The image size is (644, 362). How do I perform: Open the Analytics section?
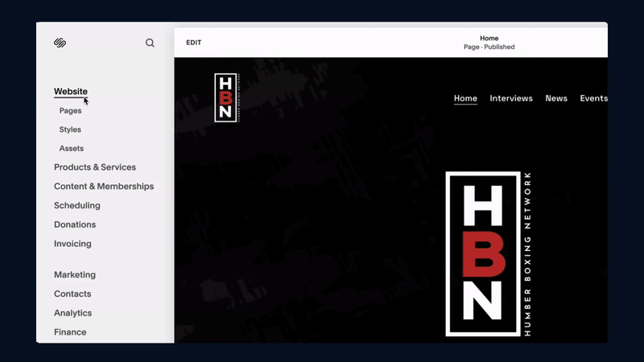[x=72, y=313]
